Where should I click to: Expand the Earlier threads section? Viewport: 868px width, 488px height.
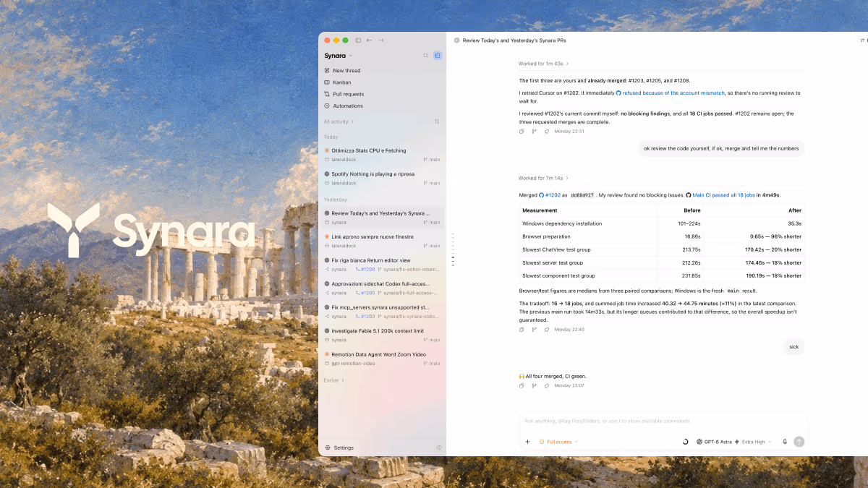[x=334, y=380]
